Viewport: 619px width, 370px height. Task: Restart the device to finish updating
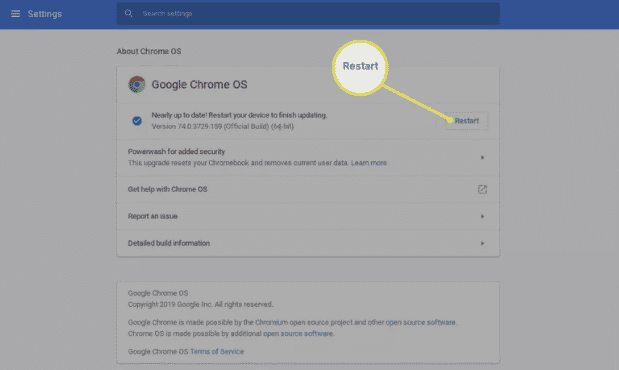(x=466, y=121)
